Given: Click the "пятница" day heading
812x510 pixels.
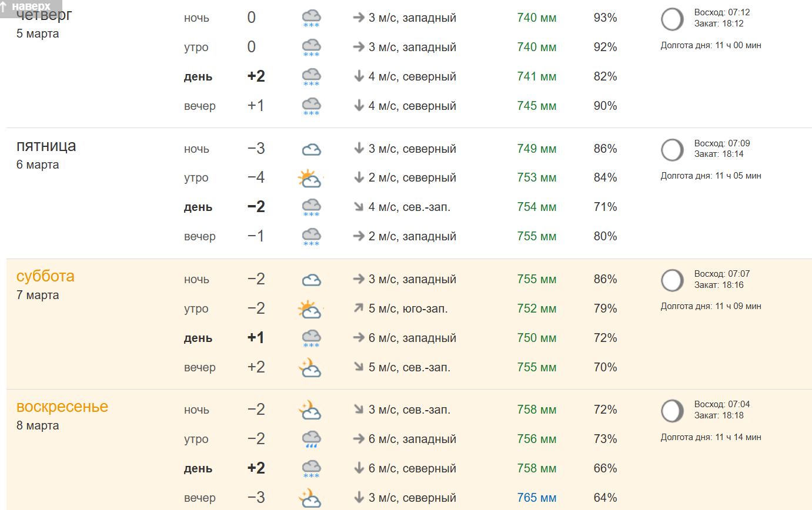Looking at the screenshot, I should tap(46, 146).
